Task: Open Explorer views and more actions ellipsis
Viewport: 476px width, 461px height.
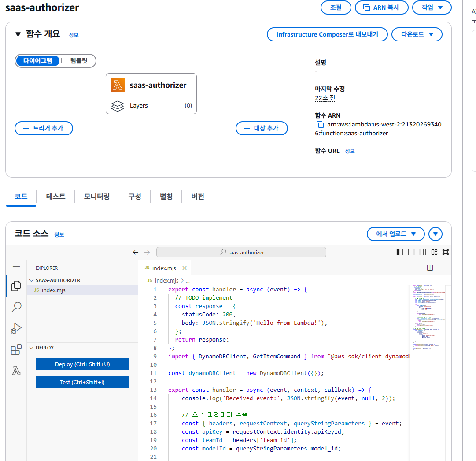Action: click(x=128, y=268)
